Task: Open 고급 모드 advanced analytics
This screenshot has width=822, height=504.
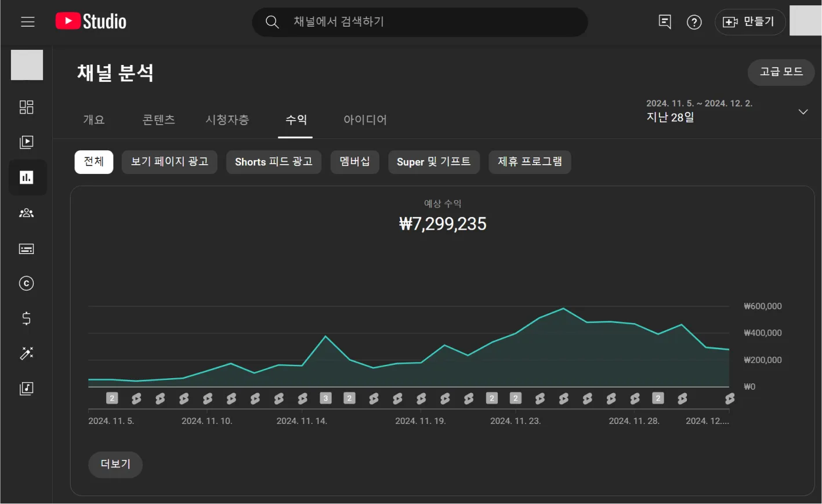Action: pos(780,72)
